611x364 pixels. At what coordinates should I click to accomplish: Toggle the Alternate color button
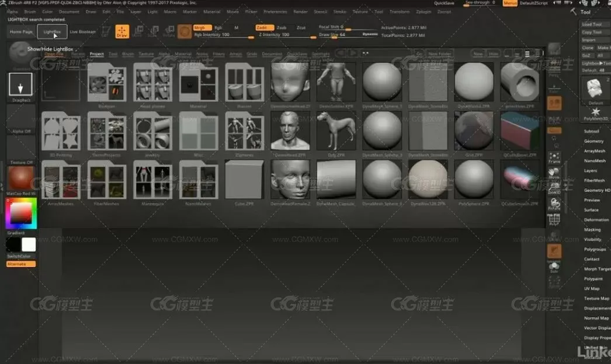click(20, 264)
